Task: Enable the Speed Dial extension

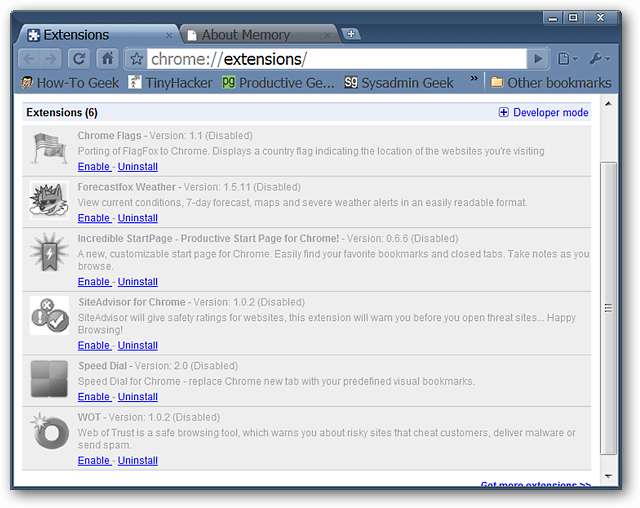Action: coord(94,397)
